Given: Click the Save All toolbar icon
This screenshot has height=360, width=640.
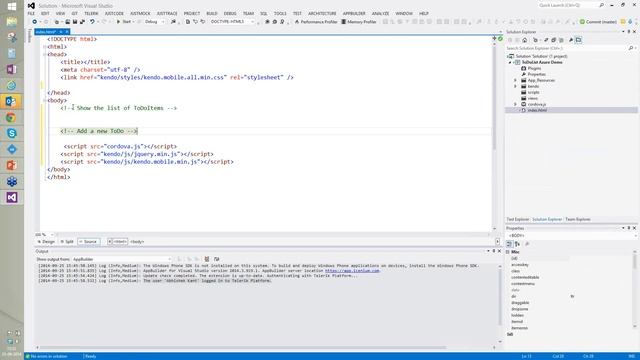Looking at the screenshot, I should pos(82,22).
